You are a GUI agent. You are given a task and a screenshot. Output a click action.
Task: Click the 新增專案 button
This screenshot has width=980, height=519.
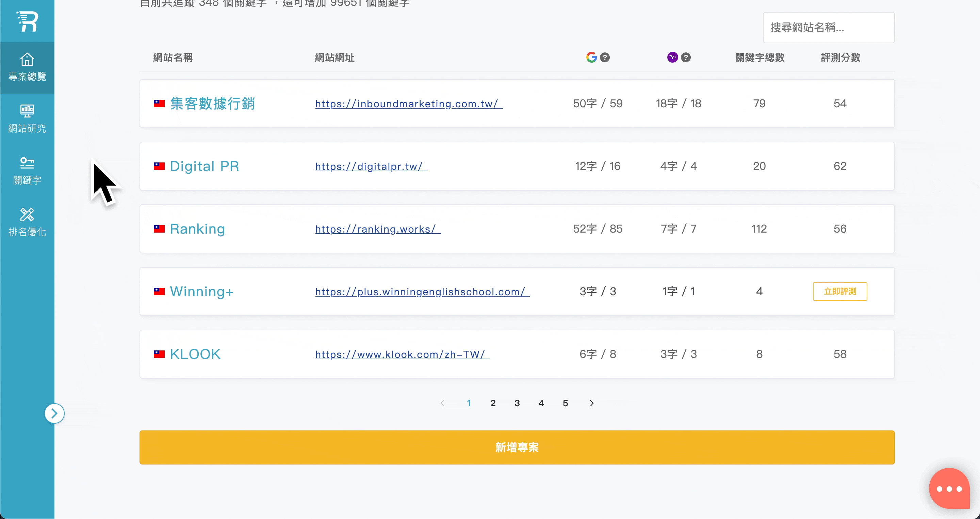tap(517, 447)
